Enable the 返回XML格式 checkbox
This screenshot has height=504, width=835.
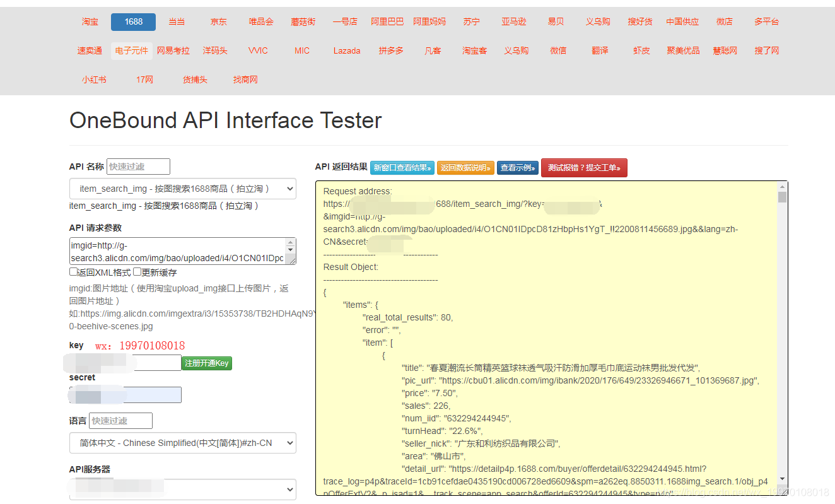click(73, 272)
